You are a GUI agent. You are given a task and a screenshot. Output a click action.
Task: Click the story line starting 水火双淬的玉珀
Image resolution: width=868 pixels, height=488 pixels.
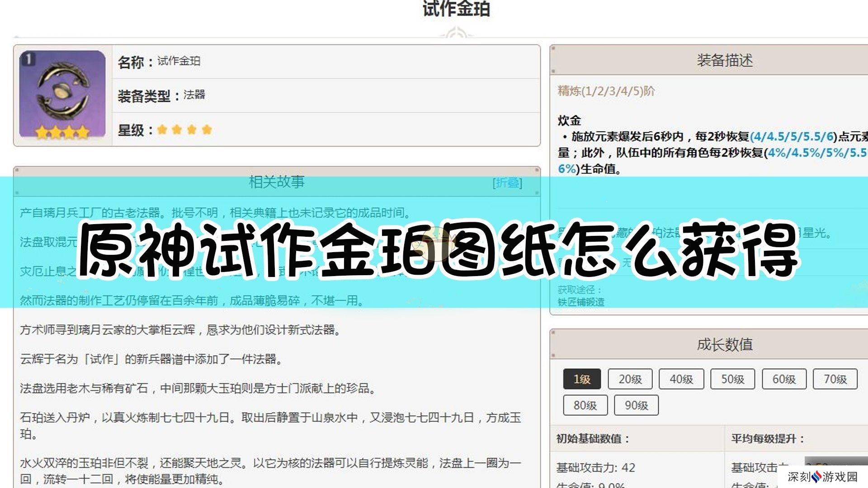270,471
